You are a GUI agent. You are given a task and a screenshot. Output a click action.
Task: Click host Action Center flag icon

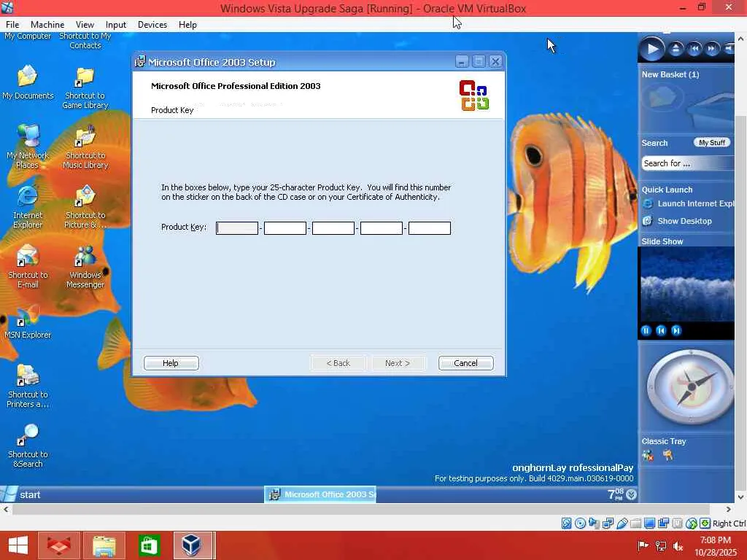[x=643, y=546]
